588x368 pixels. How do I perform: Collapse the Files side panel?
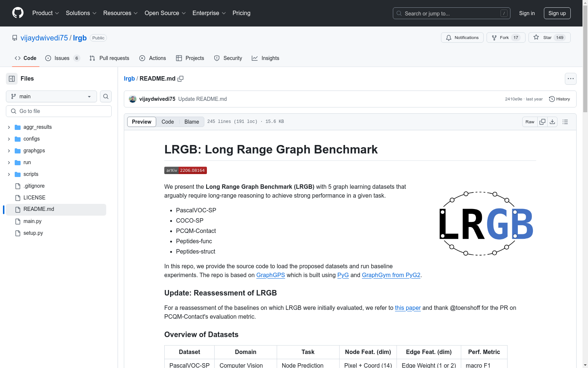click(11, 78)
